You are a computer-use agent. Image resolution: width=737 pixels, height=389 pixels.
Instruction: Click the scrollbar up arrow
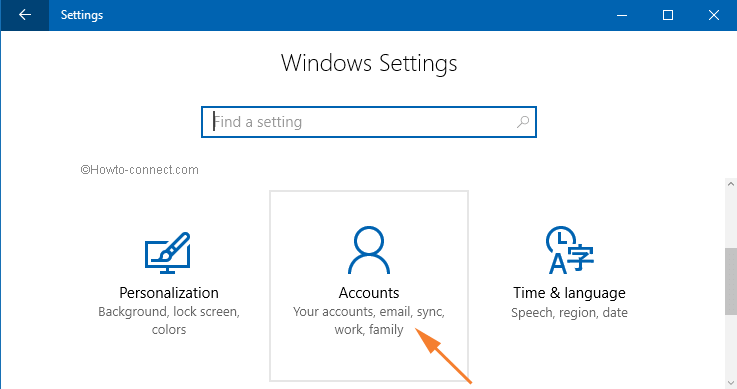[x=731, y=184]
